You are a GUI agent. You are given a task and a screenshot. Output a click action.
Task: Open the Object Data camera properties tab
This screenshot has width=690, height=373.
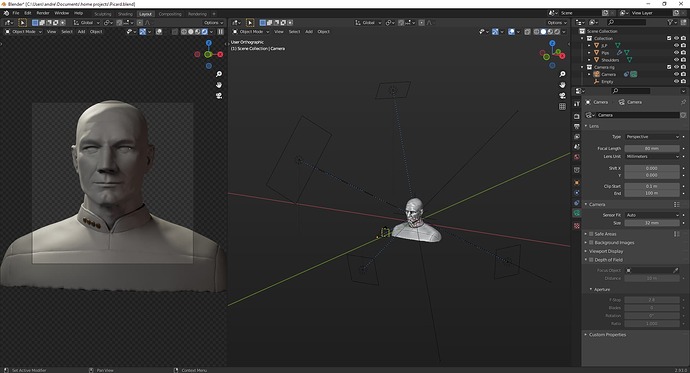577,213
